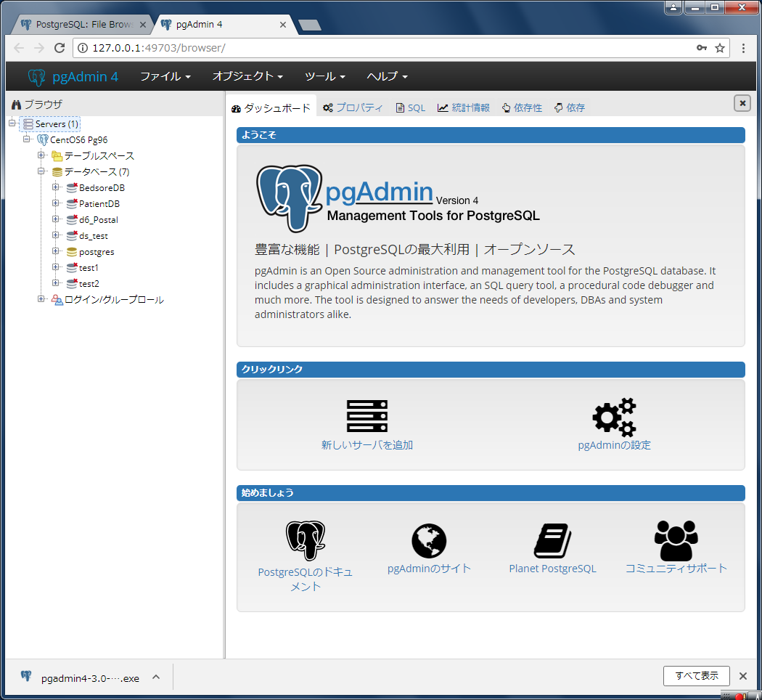Click the BedsoreDB disconnected database icon
The image size is (762, 700).
coord(72,187)
